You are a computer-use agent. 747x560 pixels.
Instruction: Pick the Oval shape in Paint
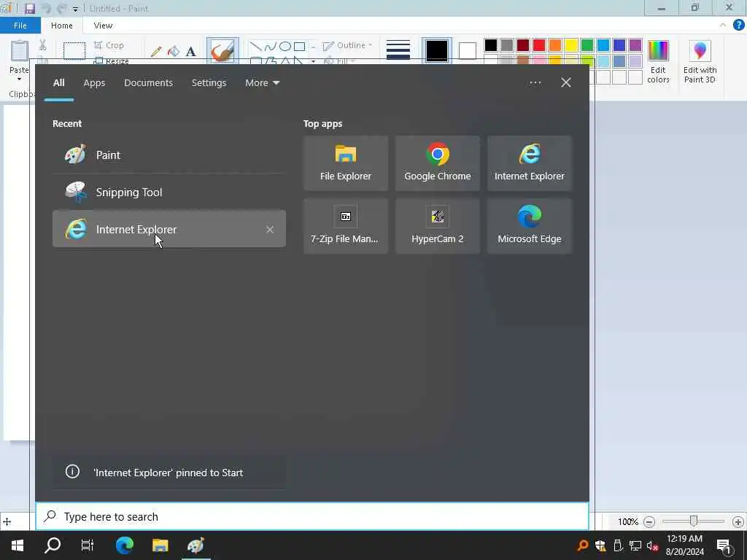point(285,46)
